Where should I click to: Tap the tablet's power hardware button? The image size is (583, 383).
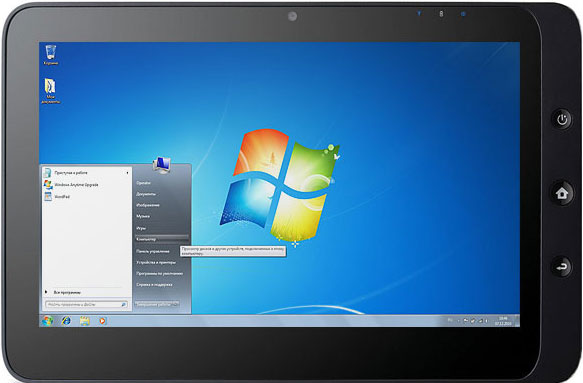pyautogui.click(x=562, y=119)
